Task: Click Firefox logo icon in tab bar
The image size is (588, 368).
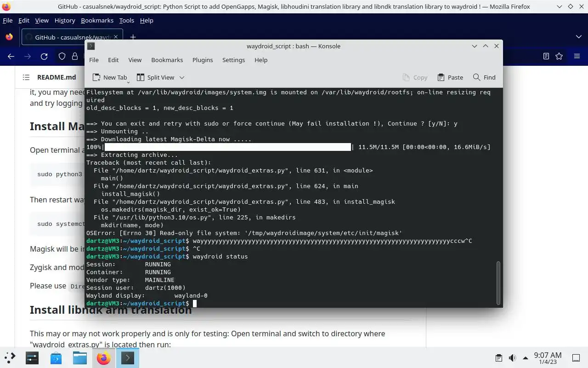Action: [9, 37]
